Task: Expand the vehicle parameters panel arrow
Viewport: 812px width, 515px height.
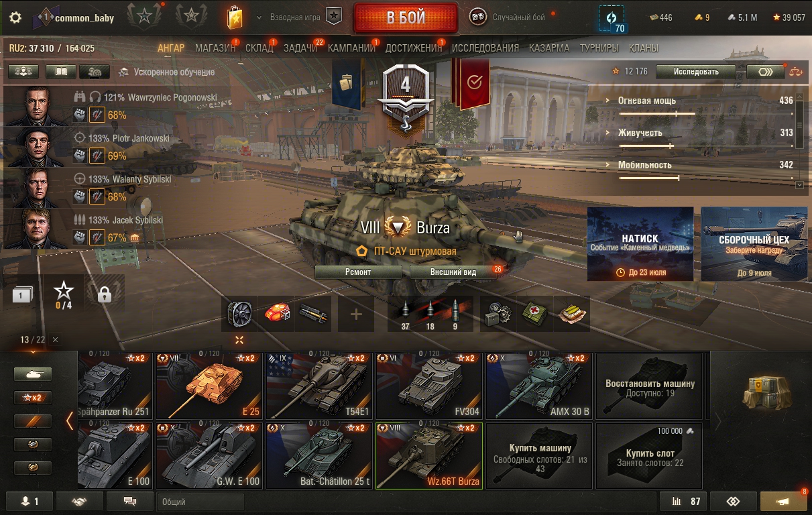Action: 799,184
